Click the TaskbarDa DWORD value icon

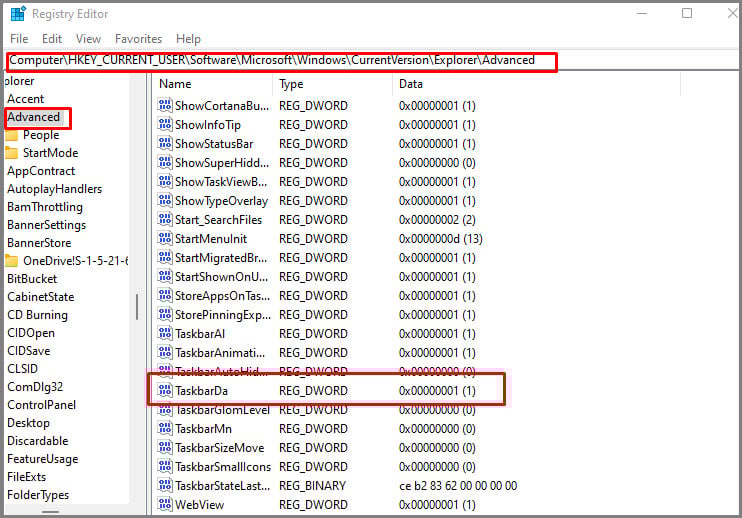coord(165,390)
